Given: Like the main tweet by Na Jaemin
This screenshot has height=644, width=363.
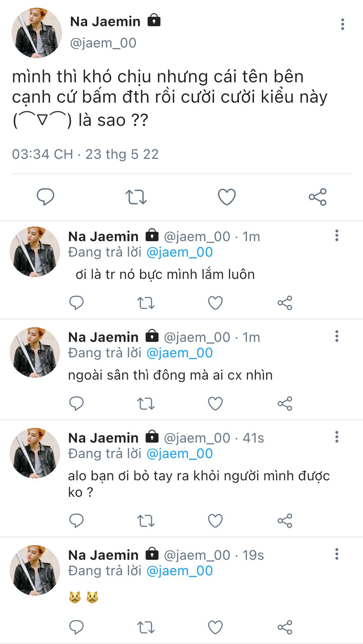Looking at the screenshot, I should (227, 197).
